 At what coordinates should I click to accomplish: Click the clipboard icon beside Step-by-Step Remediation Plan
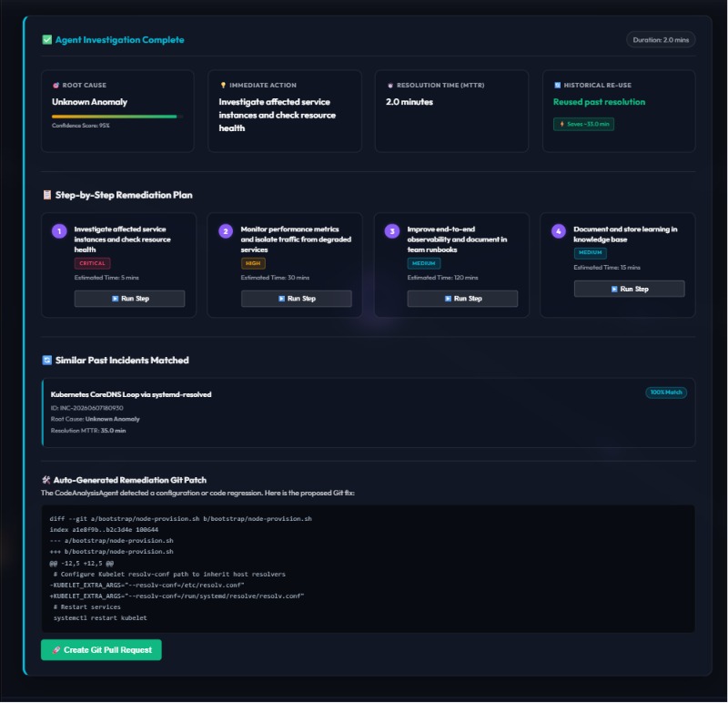[47, 195]
